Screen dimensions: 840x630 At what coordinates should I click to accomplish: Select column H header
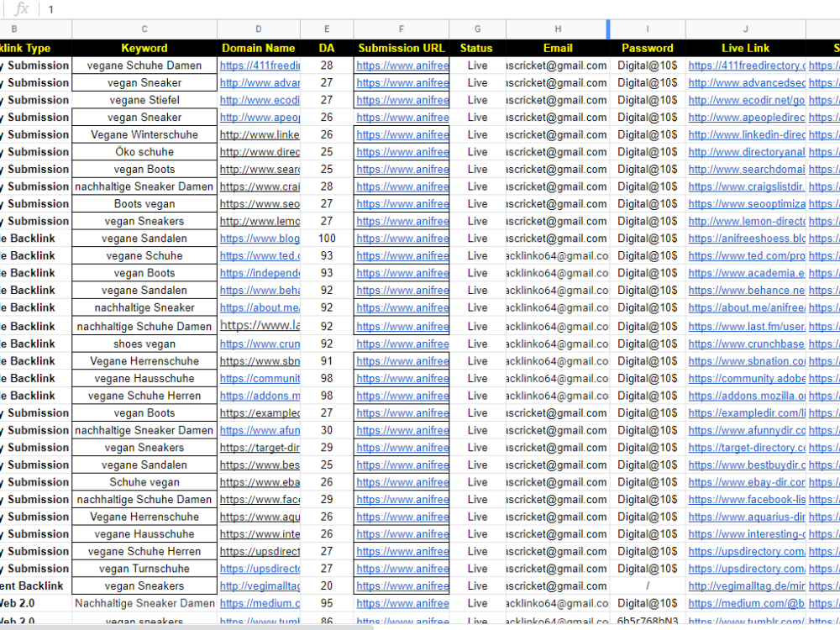pos(558,29)
